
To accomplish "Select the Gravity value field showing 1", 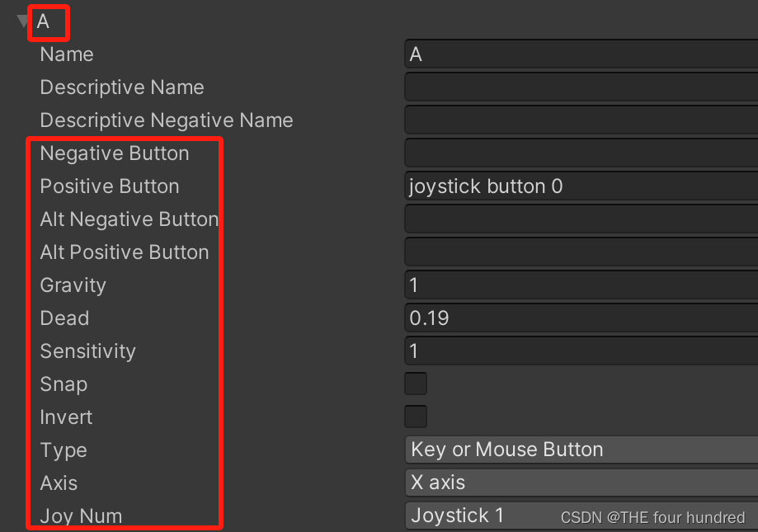I will click(577, 285).
